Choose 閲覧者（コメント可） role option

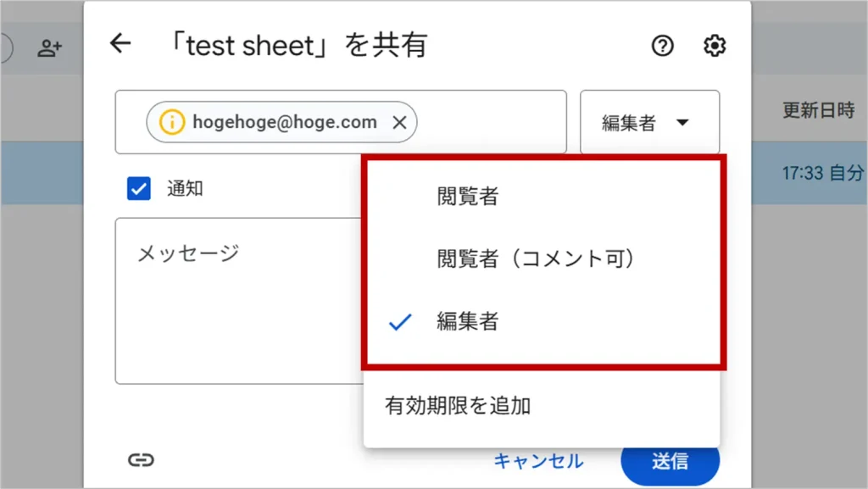pos(536,258)
